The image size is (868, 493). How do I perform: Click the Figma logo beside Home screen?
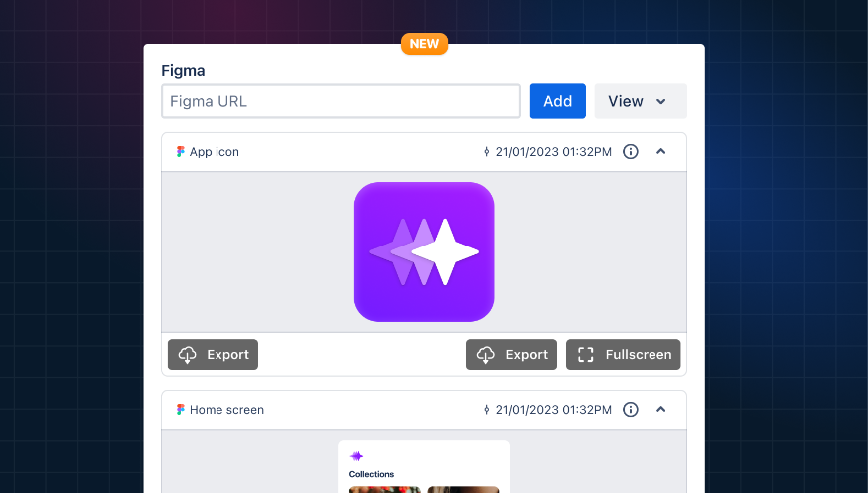[180, 410]
